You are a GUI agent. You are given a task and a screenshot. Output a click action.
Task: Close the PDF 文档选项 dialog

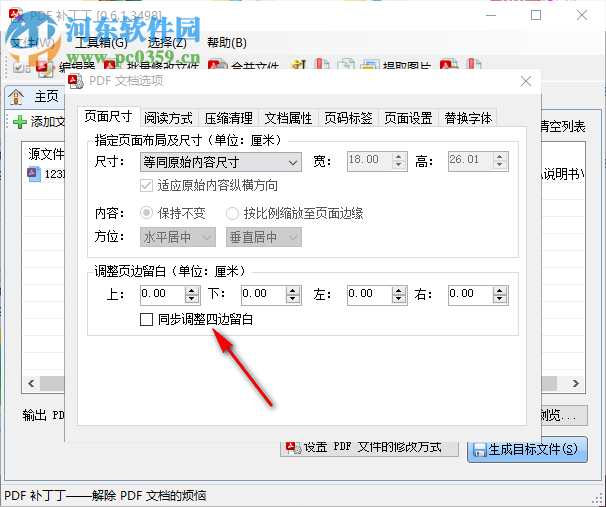pos(526,81)
